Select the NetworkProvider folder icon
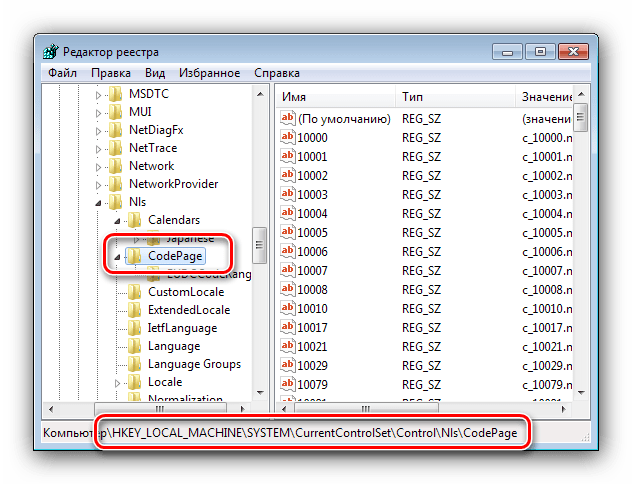The height and width of the screenshot is (484, 632). (x=116, y=184)
